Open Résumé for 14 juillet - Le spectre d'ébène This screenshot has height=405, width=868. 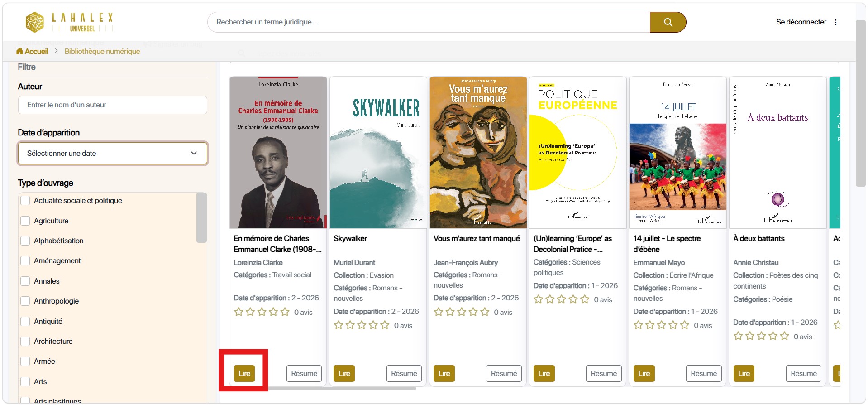704,373
